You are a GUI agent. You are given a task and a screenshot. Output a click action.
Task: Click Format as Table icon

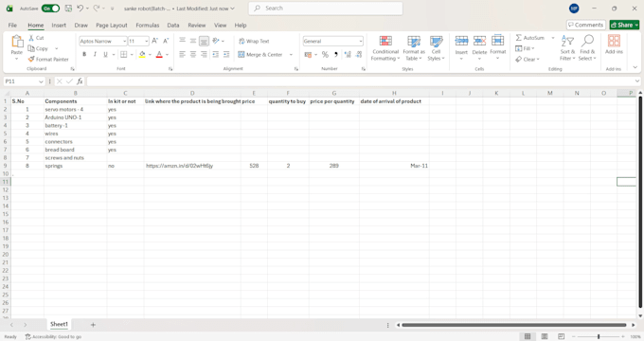pyautogui.click(x=414, y=42)
